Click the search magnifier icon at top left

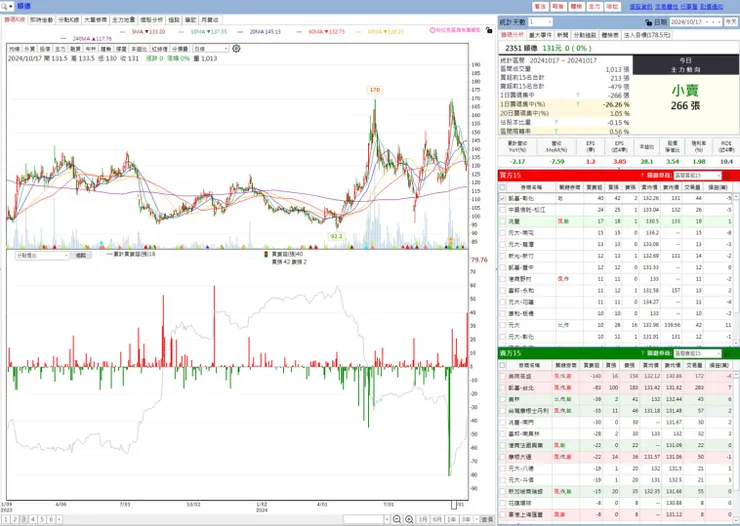(4, 6)
